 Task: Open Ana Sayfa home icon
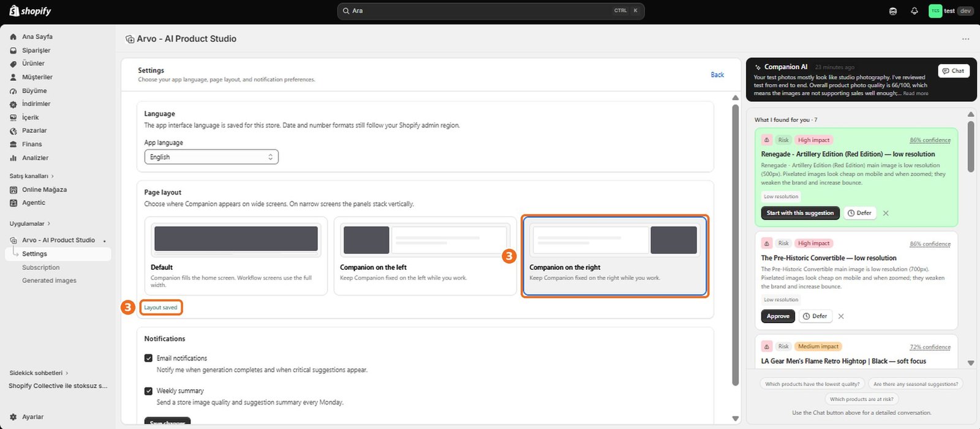13,37
